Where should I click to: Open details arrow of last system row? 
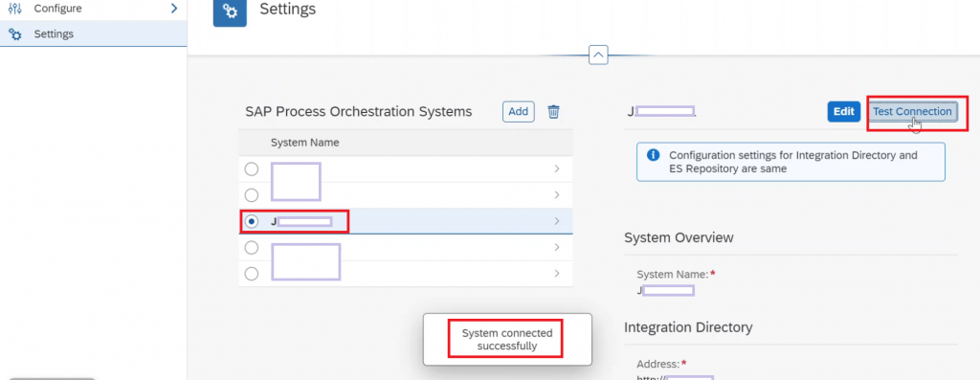556,274
